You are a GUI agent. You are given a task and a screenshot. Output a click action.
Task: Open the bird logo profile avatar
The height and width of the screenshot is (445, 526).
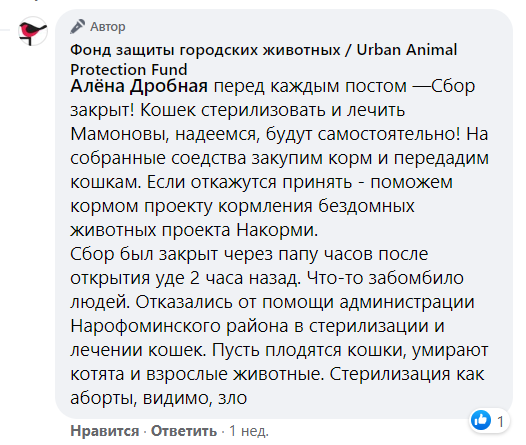(32, 31)
